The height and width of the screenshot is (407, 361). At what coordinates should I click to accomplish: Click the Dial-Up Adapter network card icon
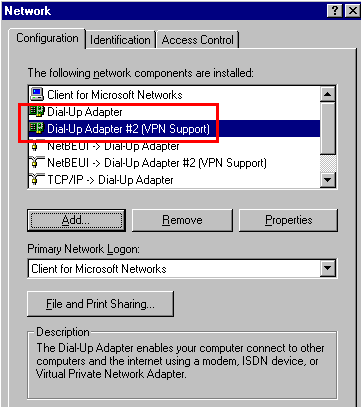coord(37,111)
